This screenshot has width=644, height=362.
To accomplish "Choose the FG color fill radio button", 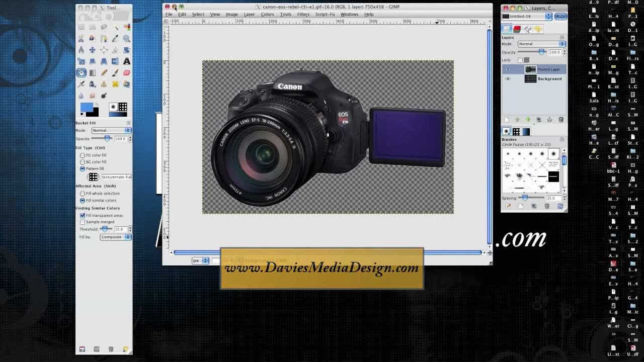I will click(83, 155).
